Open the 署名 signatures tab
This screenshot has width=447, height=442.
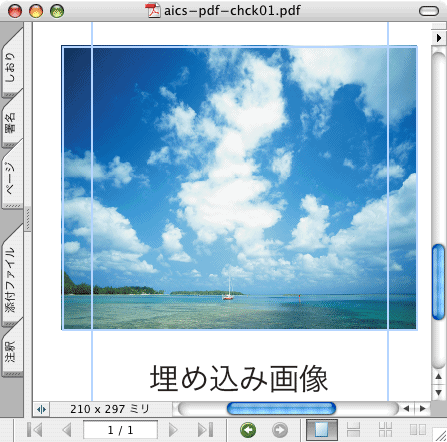[12, 122]
